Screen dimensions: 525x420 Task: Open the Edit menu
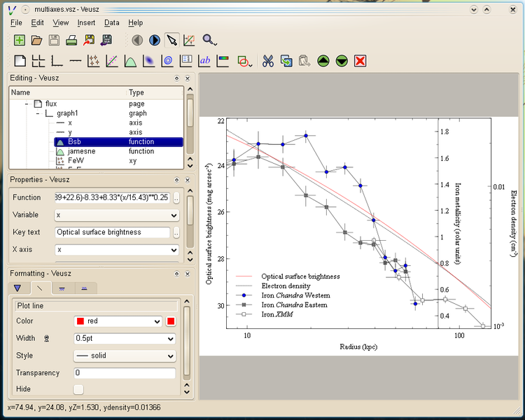(38, 23)
